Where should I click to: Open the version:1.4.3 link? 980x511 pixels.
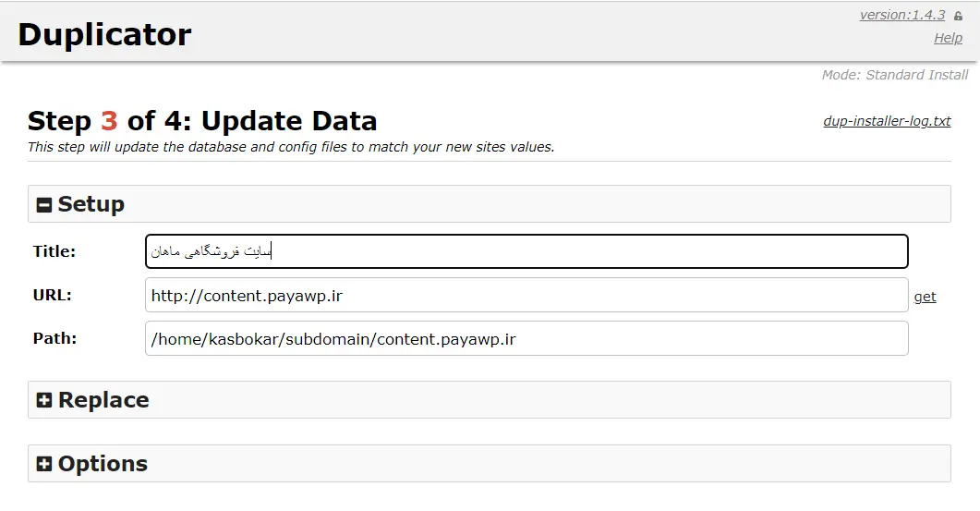901,15
